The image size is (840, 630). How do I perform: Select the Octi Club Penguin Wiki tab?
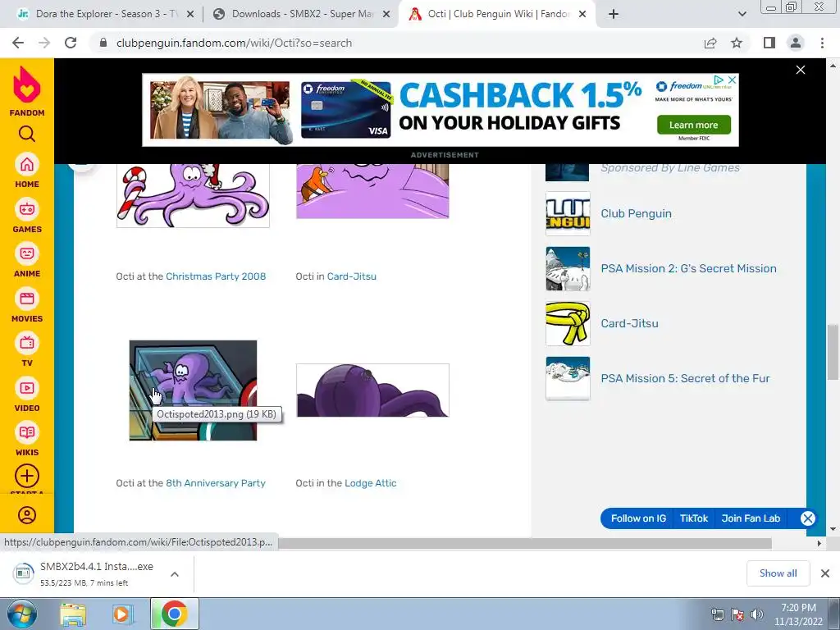click(498, 14)
